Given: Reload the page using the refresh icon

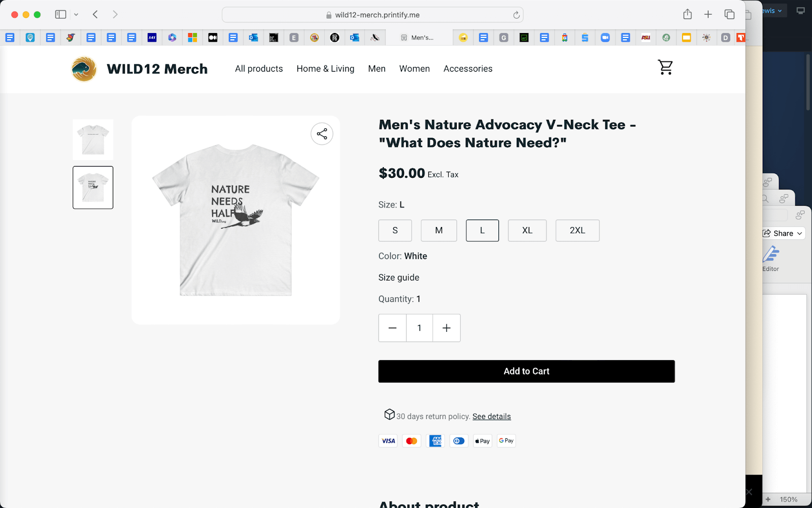Looking at the screenshot, I should [516, 15].
